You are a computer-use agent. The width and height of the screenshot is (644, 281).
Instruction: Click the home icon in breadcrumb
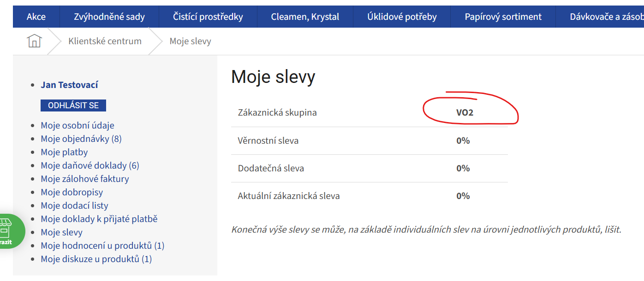pyautogui.click(x=35, y=41)
